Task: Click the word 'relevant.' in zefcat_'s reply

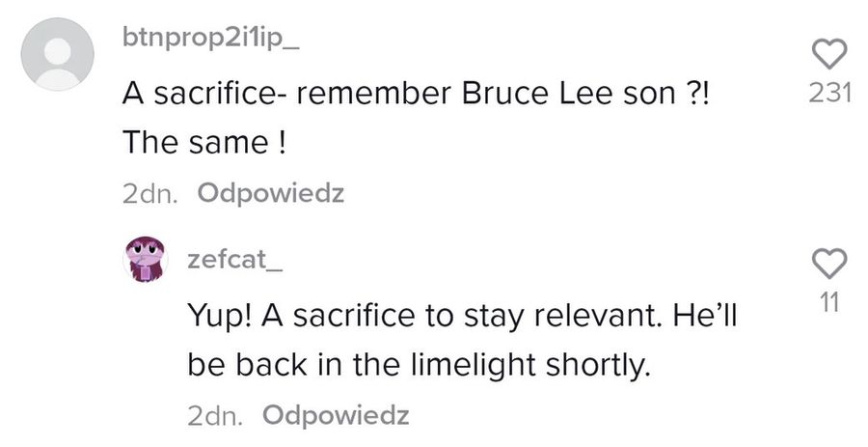Action: click(598, 316)
